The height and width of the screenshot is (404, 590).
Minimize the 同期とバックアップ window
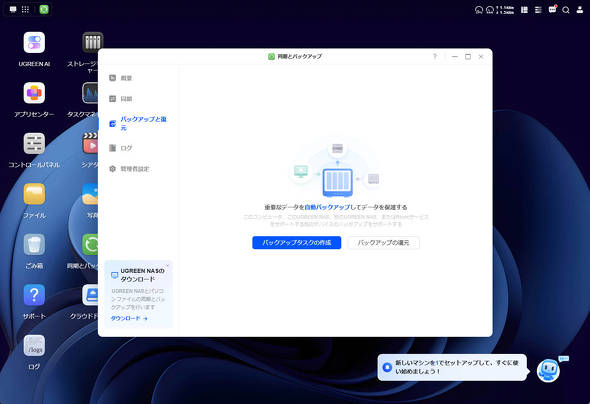[455, 56]
